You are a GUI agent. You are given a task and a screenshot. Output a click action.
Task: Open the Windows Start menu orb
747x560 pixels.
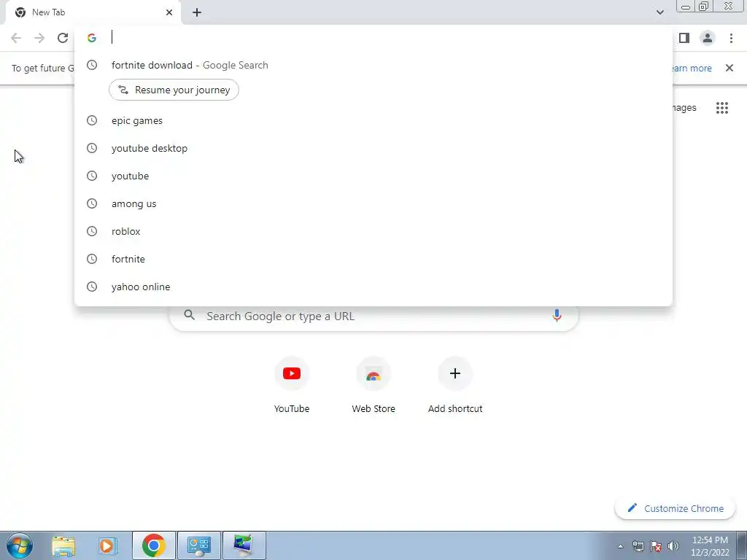pos(20,545)
